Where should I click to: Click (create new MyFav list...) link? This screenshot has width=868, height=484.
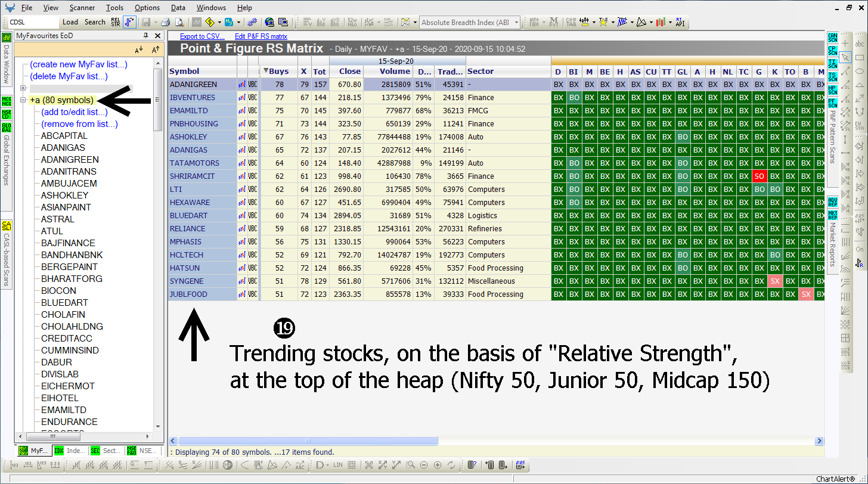point(79,64)
